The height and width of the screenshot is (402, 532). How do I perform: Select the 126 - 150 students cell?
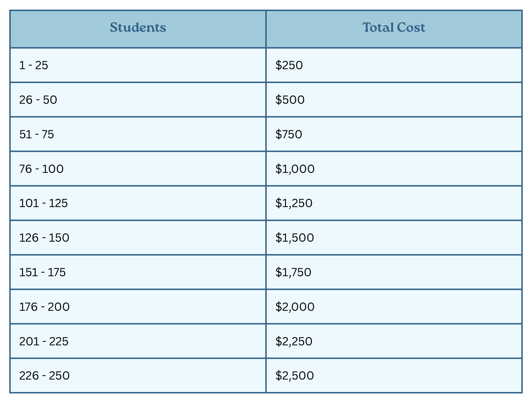[x=138, y=238]
